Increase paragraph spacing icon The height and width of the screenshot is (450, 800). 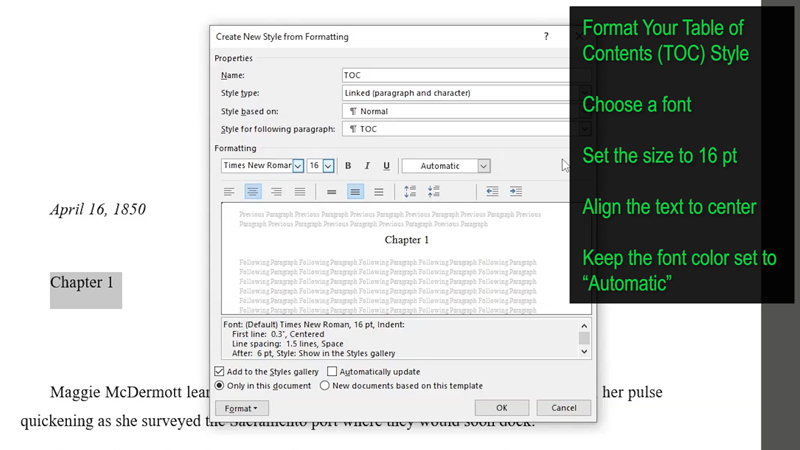[410, 192]
